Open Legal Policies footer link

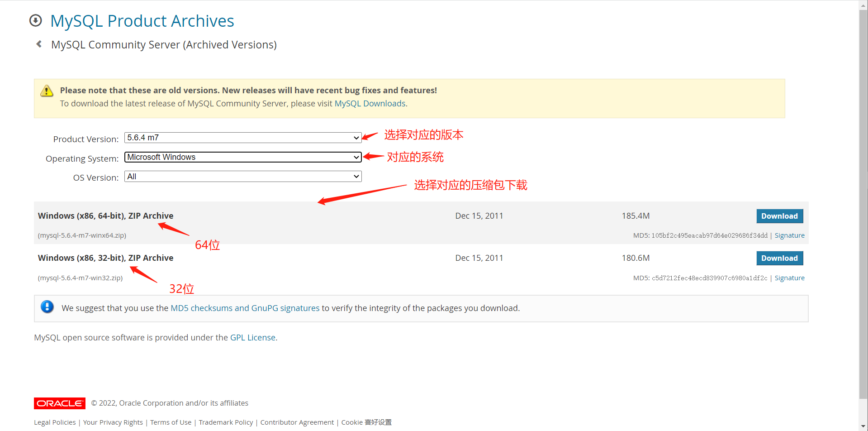(55, 422)
